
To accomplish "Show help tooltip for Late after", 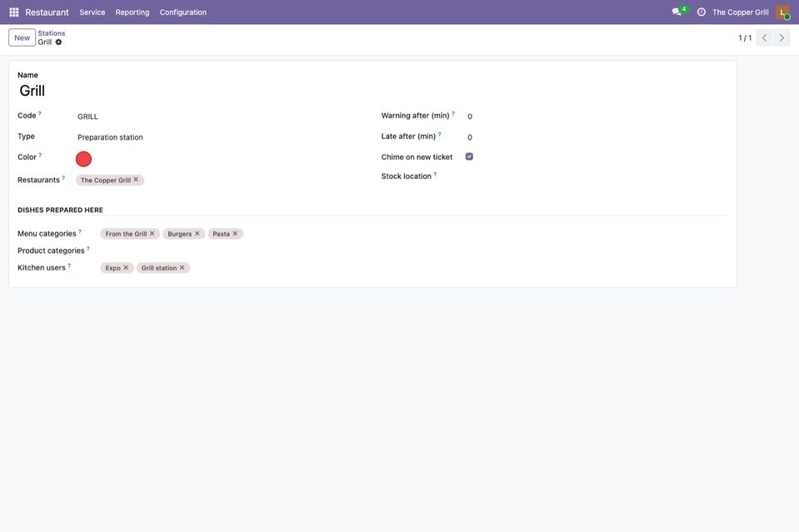I will point(439,134).
